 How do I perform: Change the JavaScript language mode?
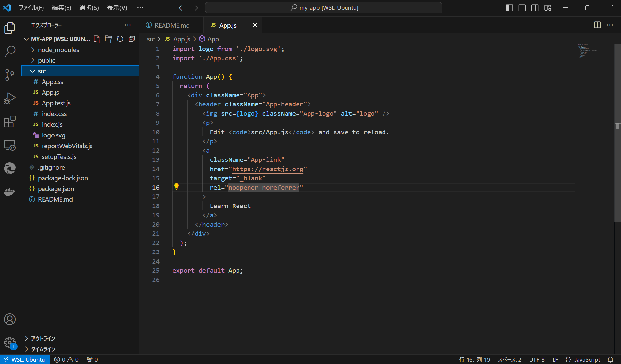click(x=587, y=359)
